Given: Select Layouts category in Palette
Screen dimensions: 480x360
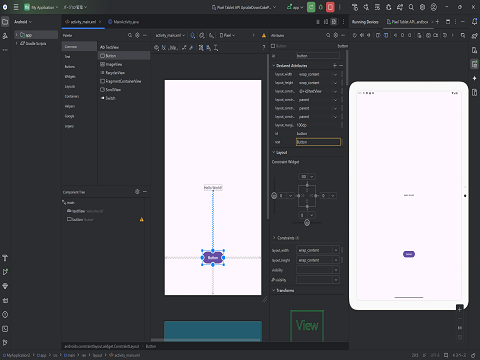Looking at the screenshot, I should [79, 87].
